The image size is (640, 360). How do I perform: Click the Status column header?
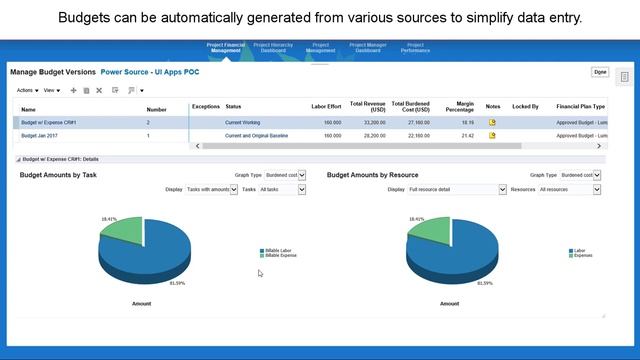point(233,107)
